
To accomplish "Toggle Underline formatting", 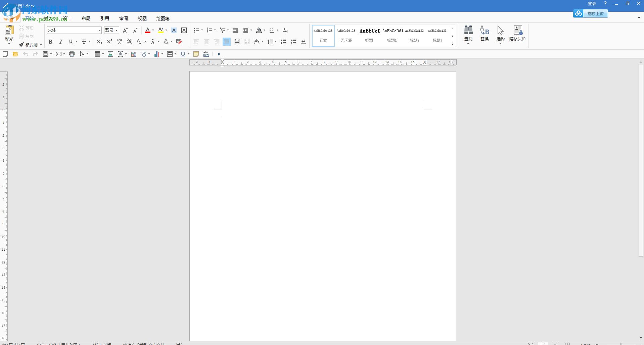I will coord(71,42).
